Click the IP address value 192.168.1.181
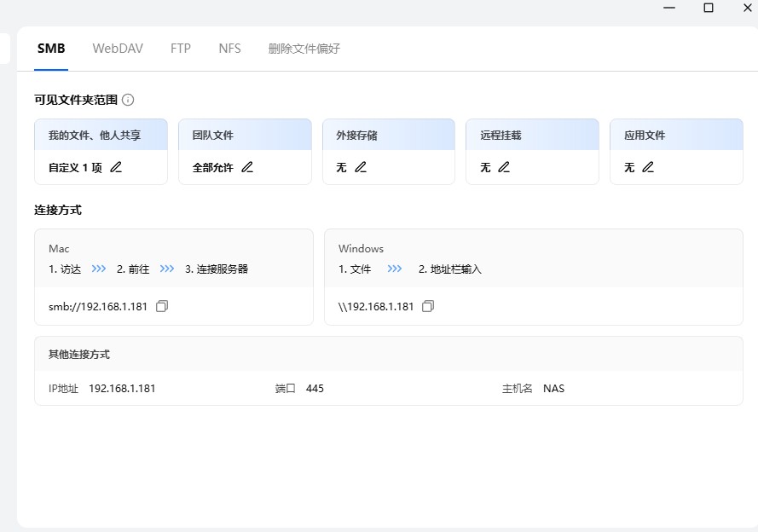758x532 pixels. tap(122, 388)
